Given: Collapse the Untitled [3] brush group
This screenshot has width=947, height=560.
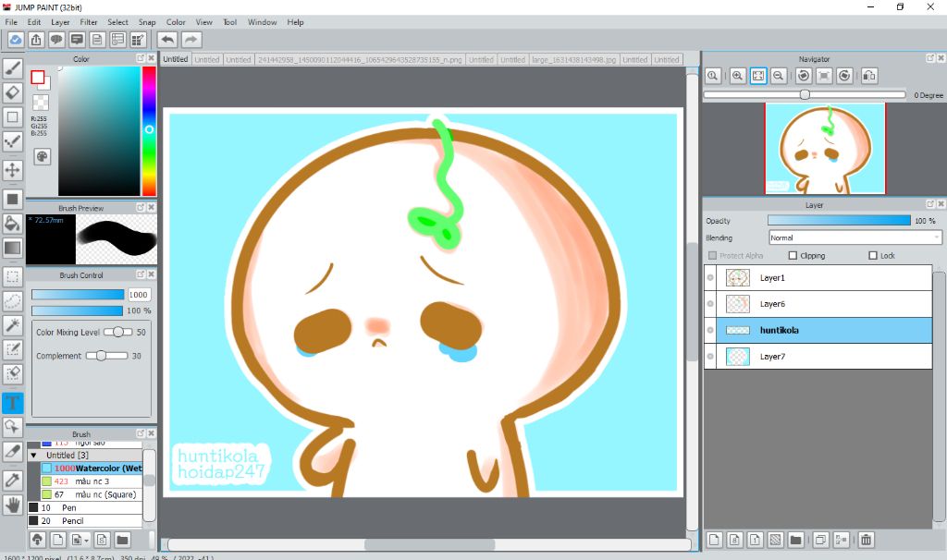Looking at the screenshot, I should 34,456.
